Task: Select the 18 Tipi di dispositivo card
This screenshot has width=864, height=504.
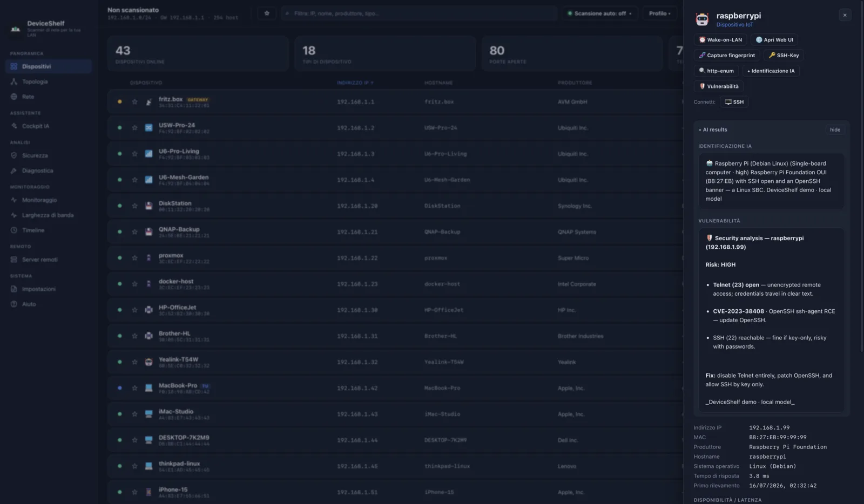Action: pyautogui.click(x=385, y=53)
